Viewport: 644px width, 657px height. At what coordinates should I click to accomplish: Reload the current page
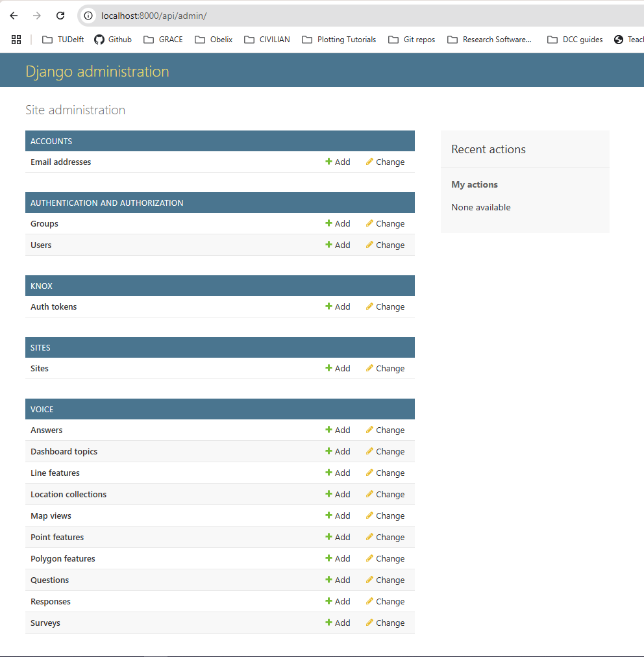pos(60,16)
